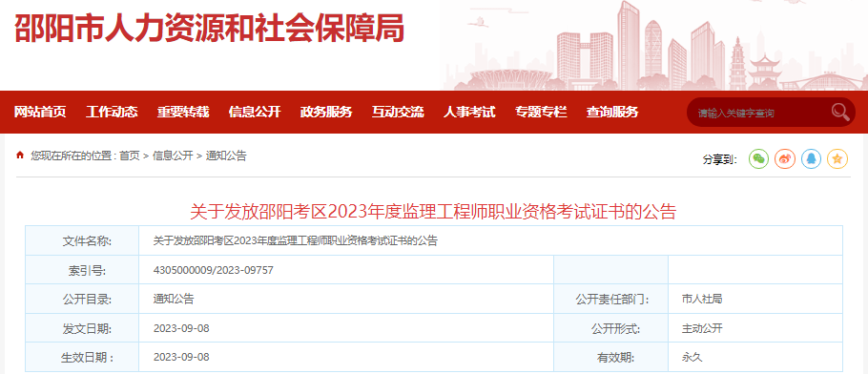Click the home icon in breadcrumb
Screen dimensions: 868x374
pyautogui.click(x=20, y=156)
